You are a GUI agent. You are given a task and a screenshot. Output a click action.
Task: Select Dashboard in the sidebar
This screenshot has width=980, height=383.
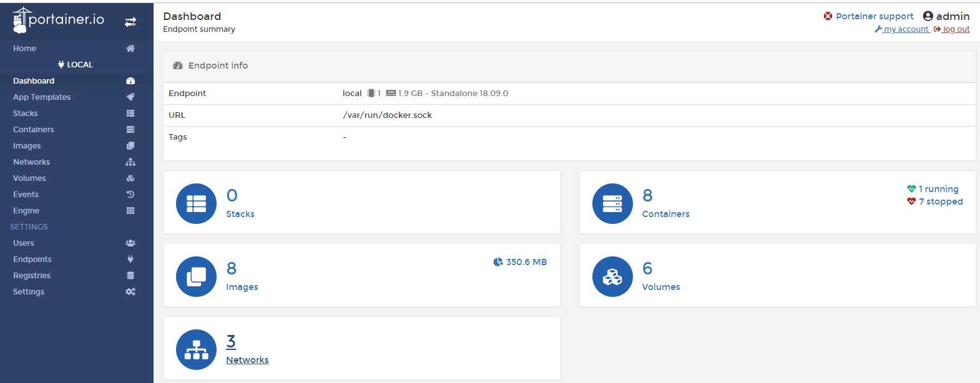[34, 80]
